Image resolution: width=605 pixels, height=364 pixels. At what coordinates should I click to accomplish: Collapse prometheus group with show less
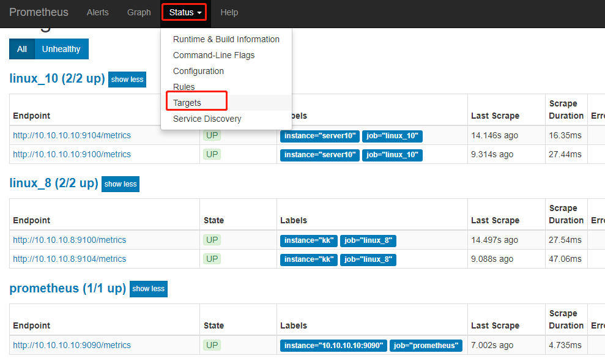click(x=149, y=289)
